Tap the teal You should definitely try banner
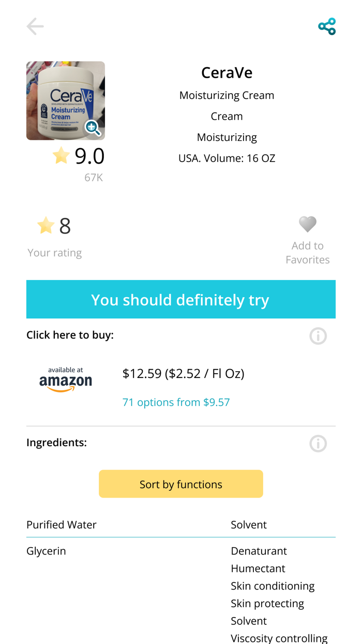The image size is (362, 644). click(x=180, y=299)
